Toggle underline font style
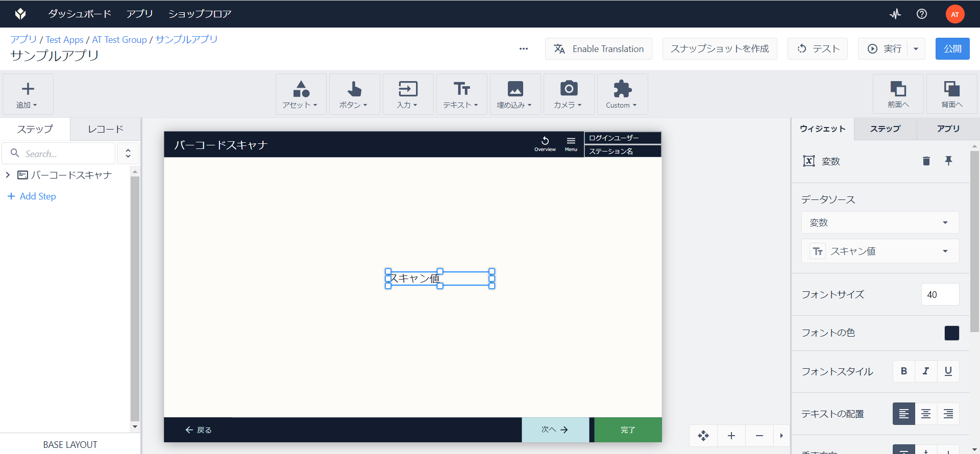This screenshot has height=454, width=980. (948, 371)
